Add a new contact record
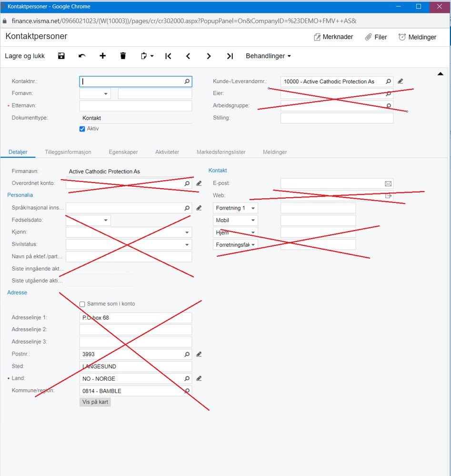 click(x=102, y=56)
